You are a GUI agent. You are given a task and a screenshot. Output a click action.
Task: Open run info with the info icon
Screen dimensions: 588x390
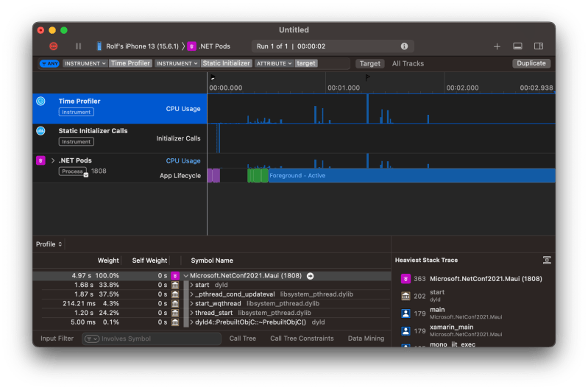click(x=404, y=46)
